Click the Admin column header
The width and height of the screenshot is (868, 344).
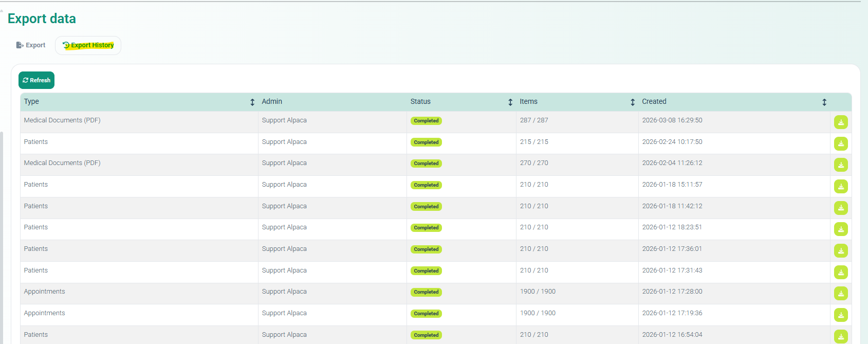click(x=272, y=102)
